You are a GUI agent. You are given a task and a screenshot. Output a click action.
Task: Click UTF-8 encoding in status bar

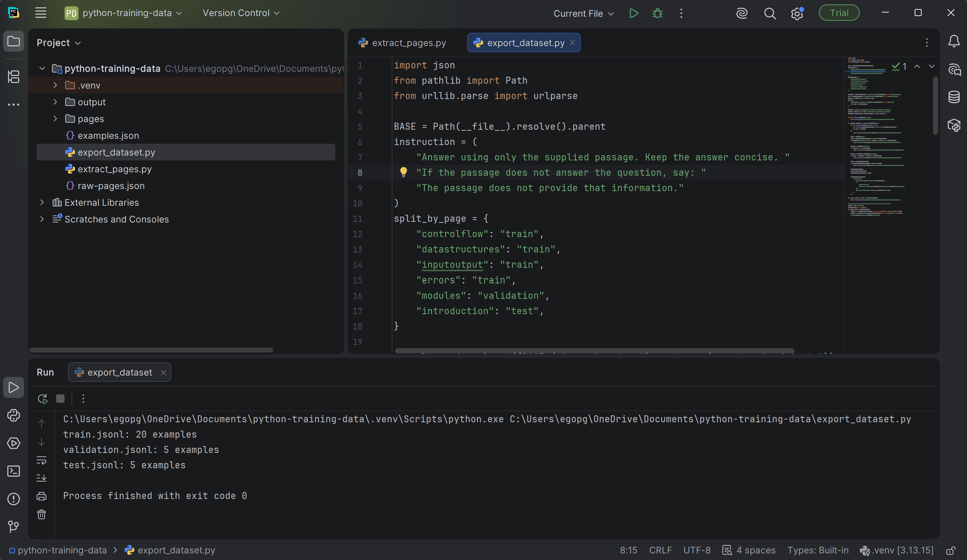click(x=697, y=550)
